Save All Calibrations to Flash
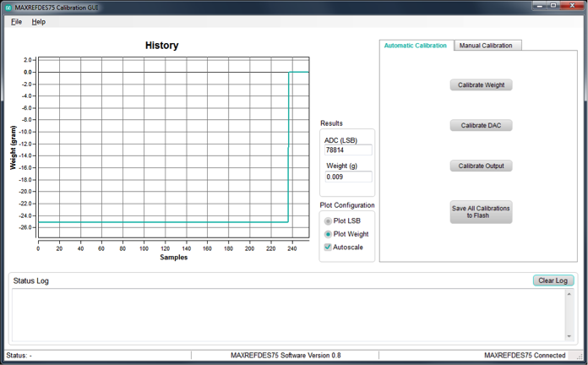 [481, 212]
